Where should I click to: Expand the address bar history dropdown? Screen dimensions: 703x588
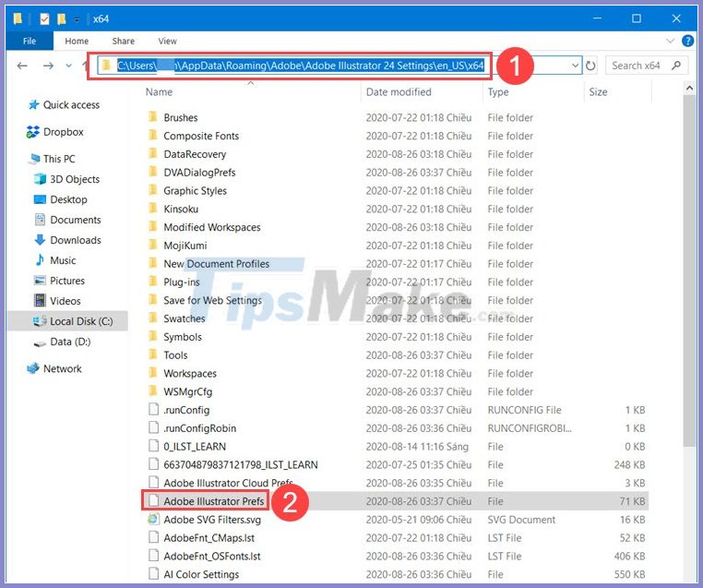point(576,66)
